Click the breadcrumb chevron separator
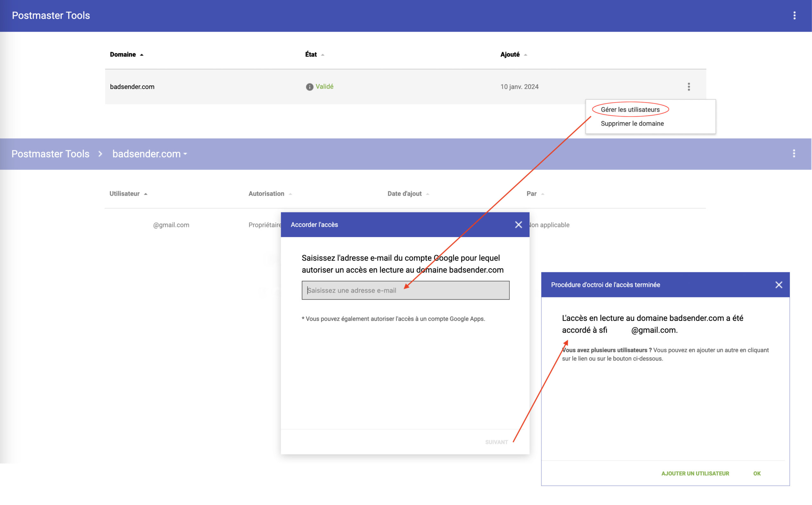 [x=100, y=154]
